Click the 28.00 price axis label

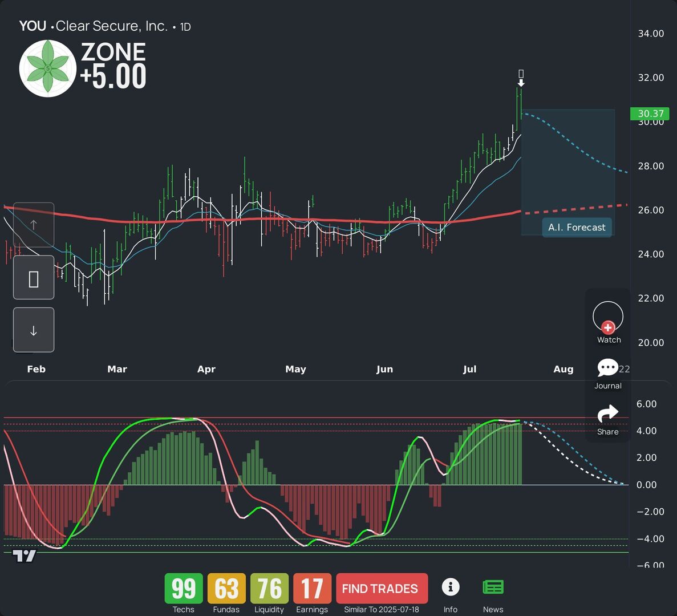(x=651, y=166)
